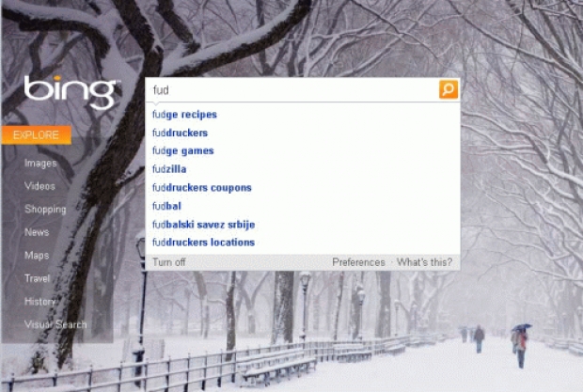Navigate to News in the sidebar

tap(37, 232)
